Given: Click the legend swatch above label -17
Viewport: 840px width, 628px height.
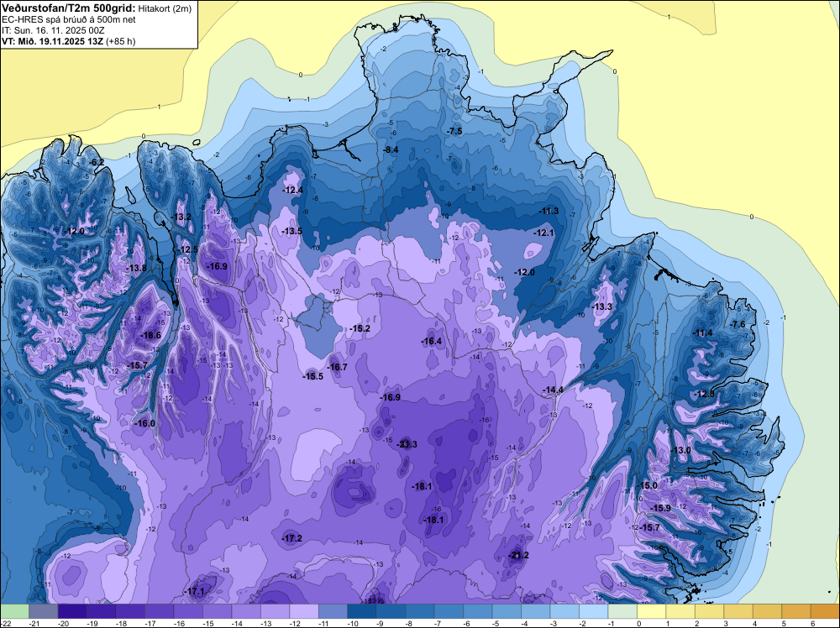Looking at the screenshot, I should (x=159, y=611).
